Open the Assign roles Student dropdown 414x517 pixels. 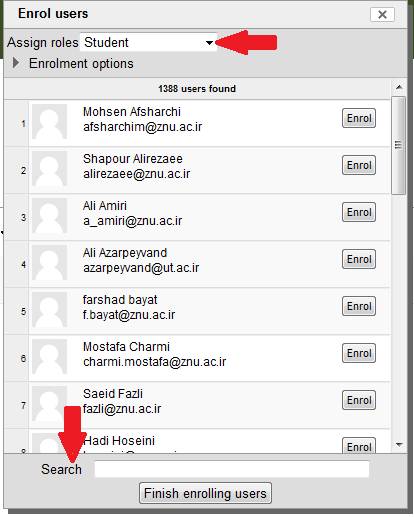(x=148, y=42)
